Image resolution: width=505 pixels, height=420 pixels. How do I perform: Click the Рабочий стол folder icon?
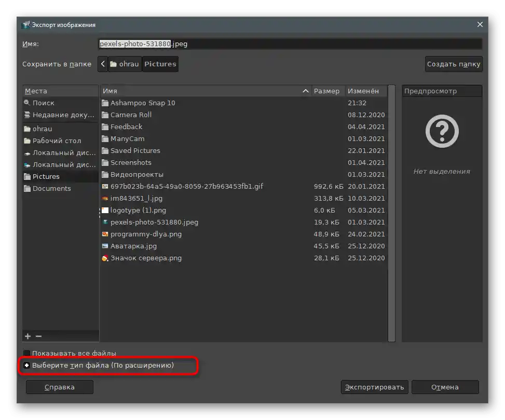coord(27,141)
